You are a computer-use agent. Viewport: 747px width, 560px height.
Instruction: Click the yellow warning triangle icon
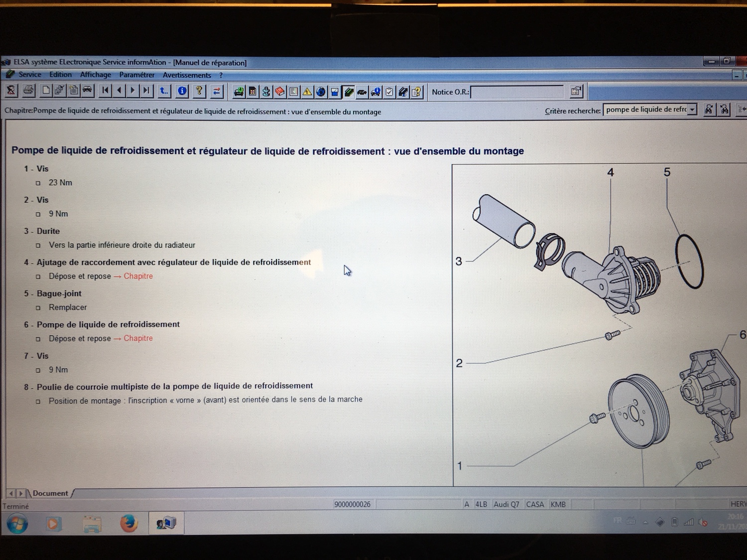pos(307,92)
